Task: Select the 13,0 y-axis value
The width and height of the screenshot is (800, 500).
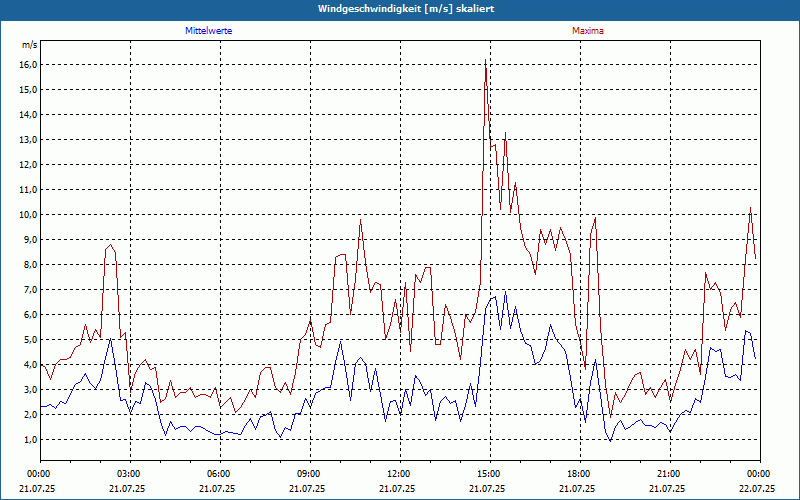Action: [29, 139]
